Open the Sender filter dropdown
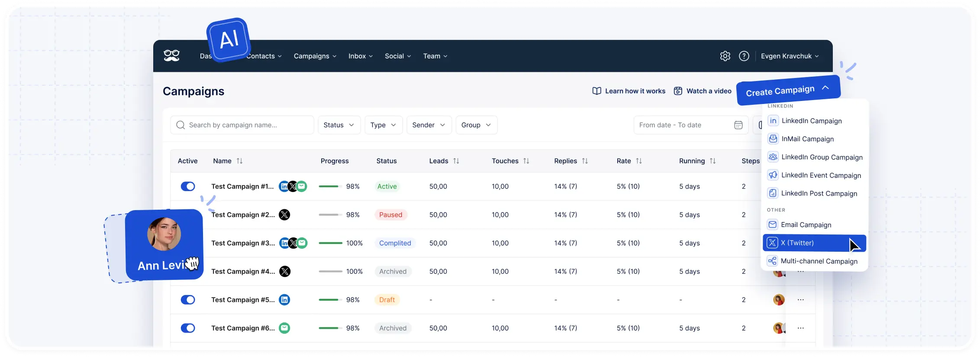The image size is (980, 357). [429, 125]
